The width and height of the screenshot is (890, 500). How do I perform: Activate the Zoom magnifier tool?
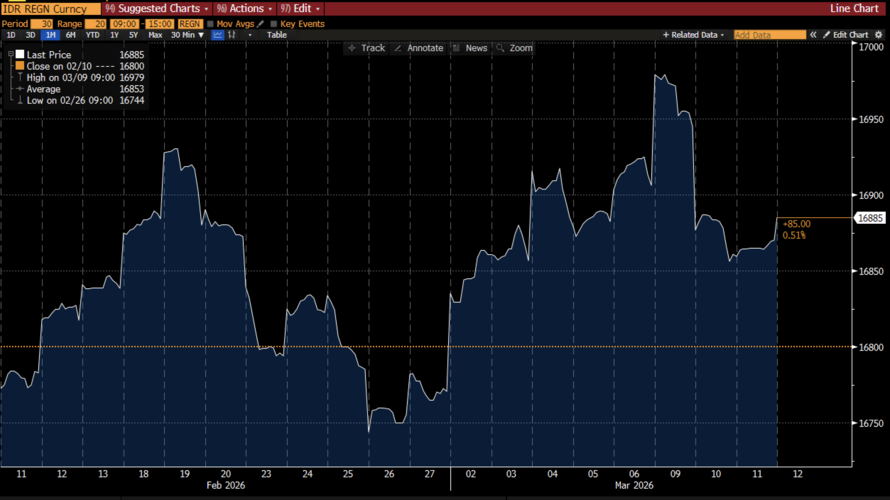514,48
